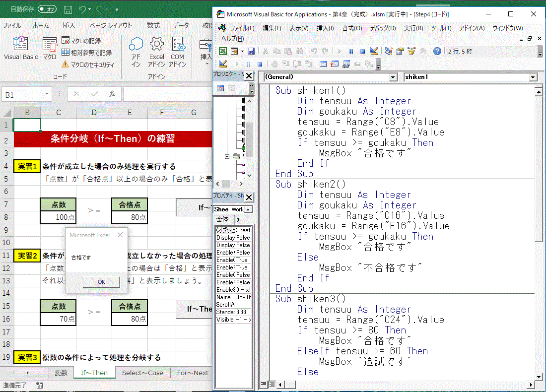Open the Excel Name Box dropdown arrow
This screenshot has width=546, height=392.
[47, 94]
